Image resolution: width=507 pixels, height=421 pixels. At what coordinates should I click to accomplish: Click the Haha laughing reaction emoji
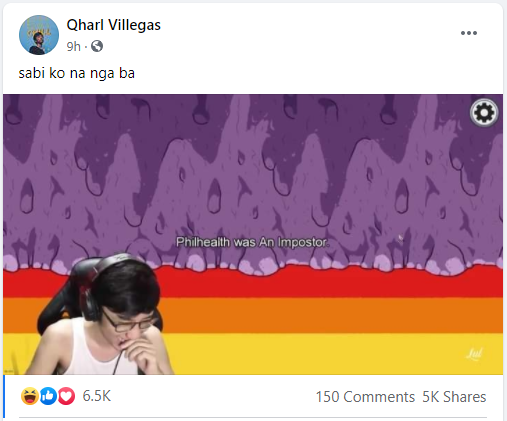pyautogui.click(x=30, y=396)
